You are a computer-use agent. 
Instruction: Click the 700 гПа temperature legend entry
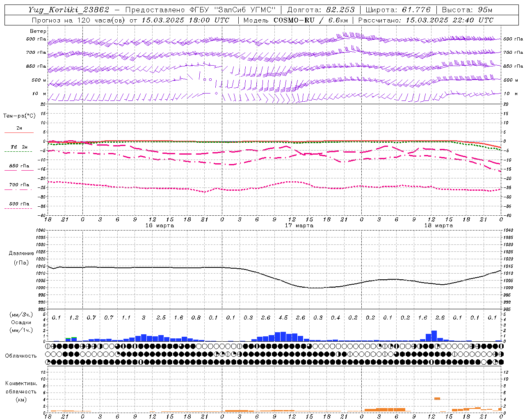coord(19,185)
